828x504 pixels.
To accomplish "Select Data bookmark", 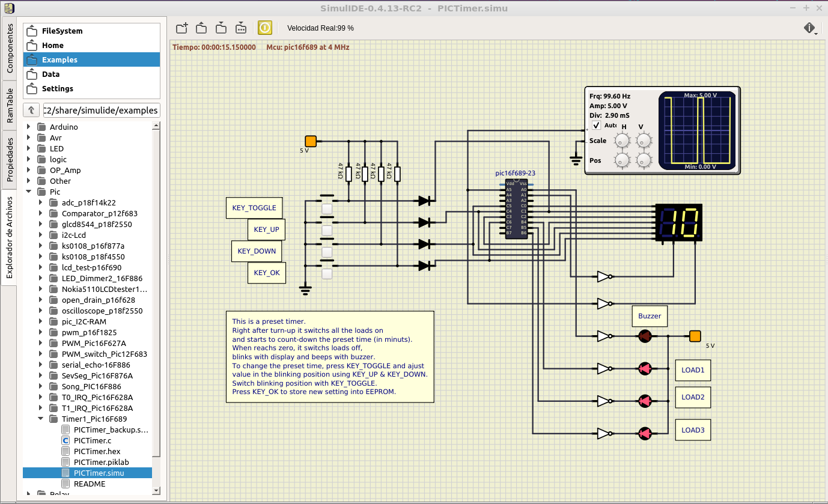I will [x=91, y=74].
